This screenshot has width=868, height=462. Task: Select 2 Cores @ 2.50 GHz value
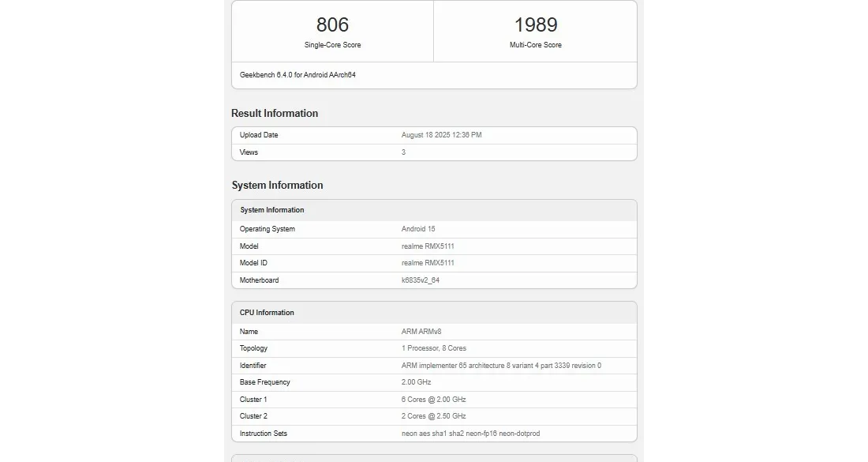[433, 416]
